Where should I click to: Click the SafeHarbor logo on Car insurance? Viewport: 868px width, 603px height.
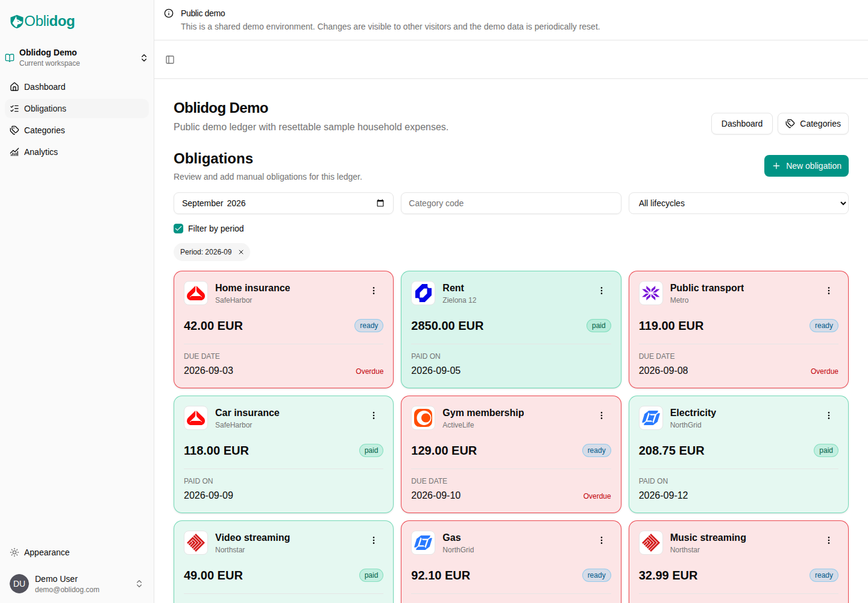coord(196,418)
